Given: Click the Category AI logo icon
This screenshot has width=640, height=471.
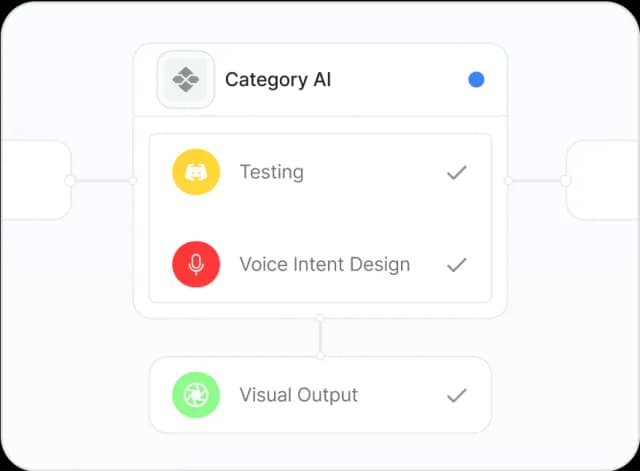Looking at the screenshot, I should pos(185,79).
